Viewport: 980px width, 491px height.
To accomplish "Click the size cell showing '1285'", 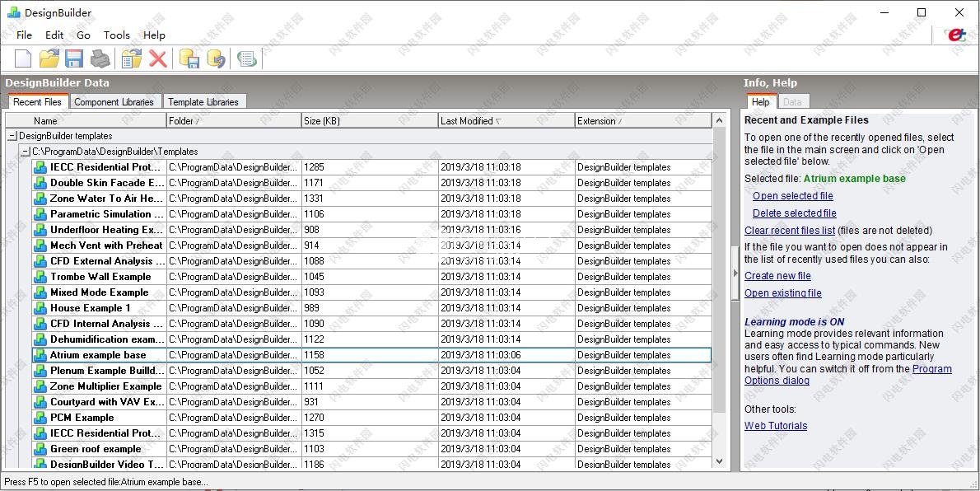I will pos(370,167).
